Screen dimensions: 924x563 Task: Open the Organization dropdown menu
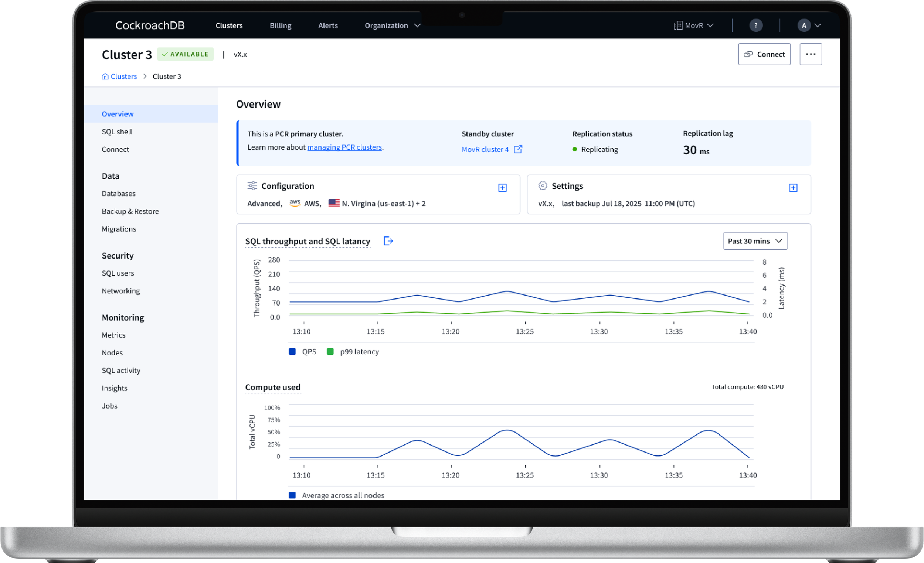pyautogui.click(x=392, y=25)
